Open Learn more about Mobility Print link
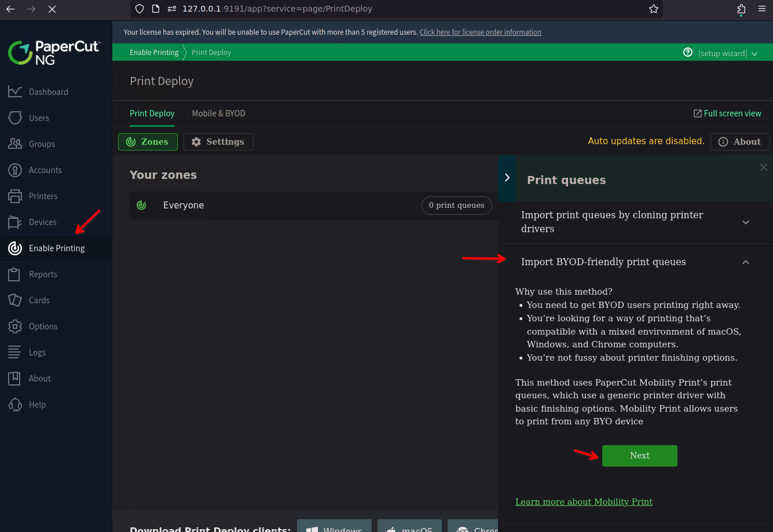The image size is (773, 532). tap(584, 502)
